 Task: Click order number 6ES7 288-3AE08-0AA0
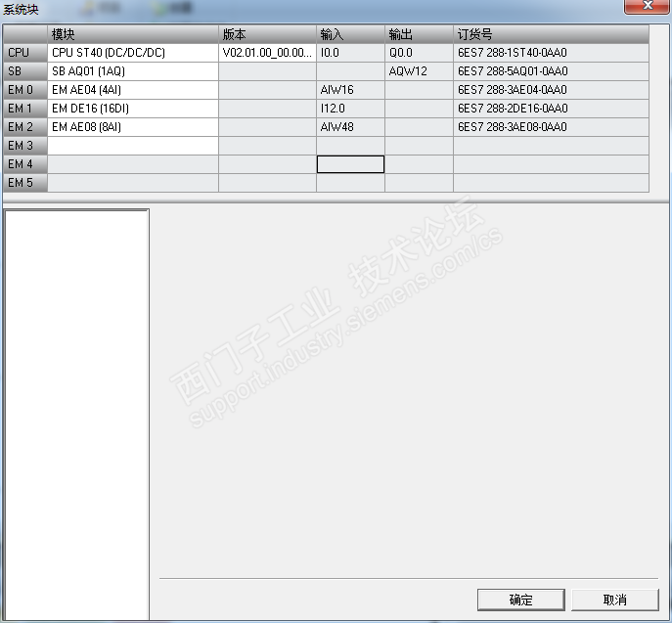(x=551, y=127)
